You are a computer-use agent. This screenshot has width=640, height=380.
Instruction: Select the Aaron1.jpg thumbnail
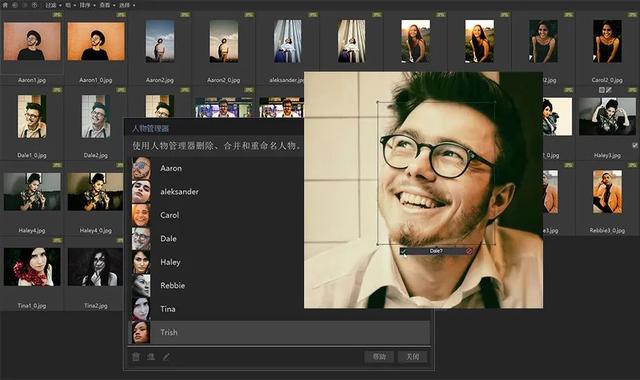click(32, 41)
